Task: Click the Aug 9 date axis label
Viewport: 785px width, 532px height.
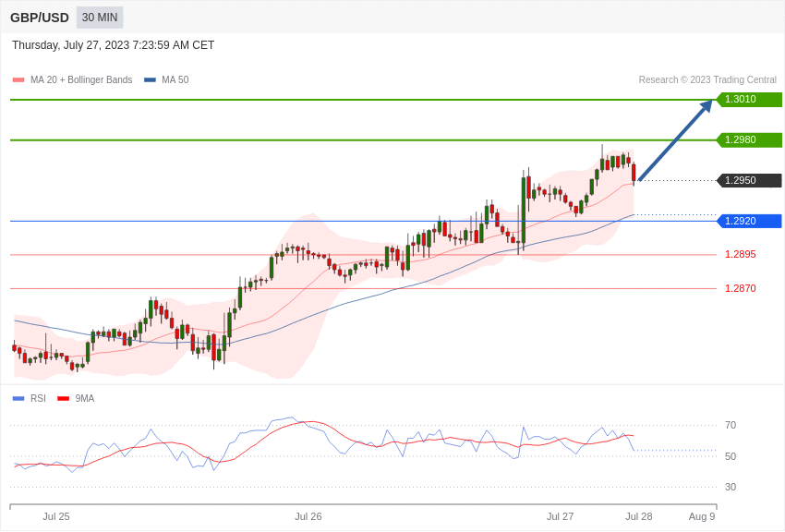Action: click(x=702, y=516)
